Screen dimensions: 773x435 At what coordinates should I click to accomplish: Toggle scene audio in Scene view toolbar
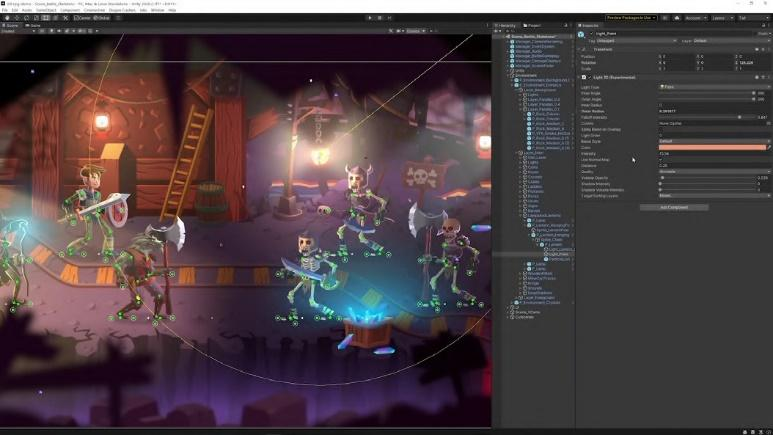pyautogui.click(x=59, y=31)
